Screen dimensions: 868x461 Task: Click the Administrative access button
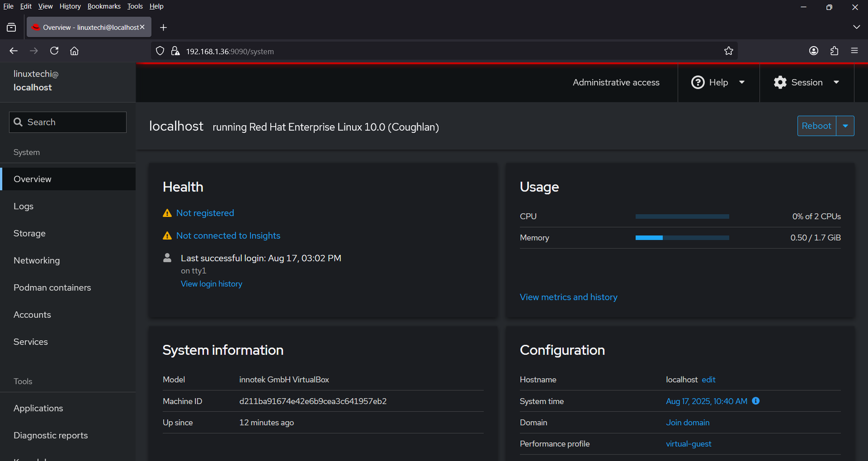tap(616, 82)
